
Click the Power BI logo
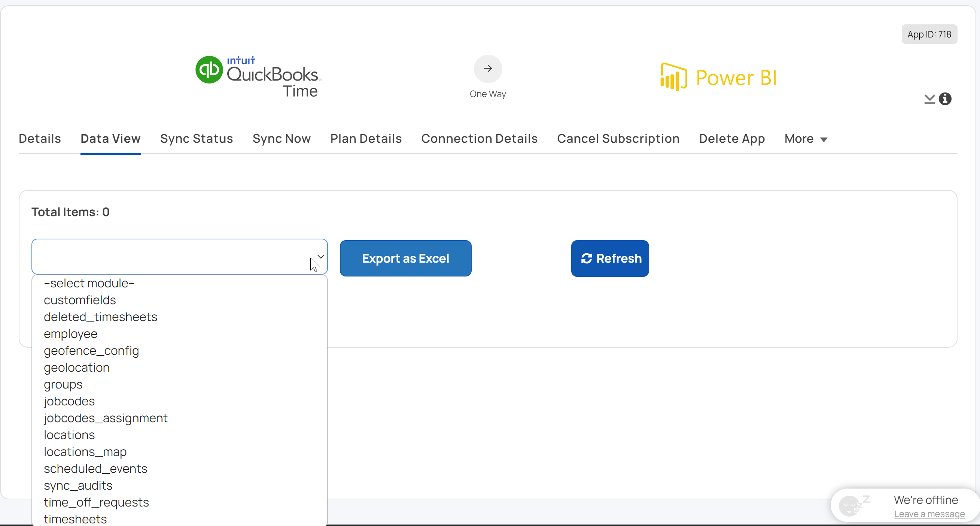(x=718, y=77)
